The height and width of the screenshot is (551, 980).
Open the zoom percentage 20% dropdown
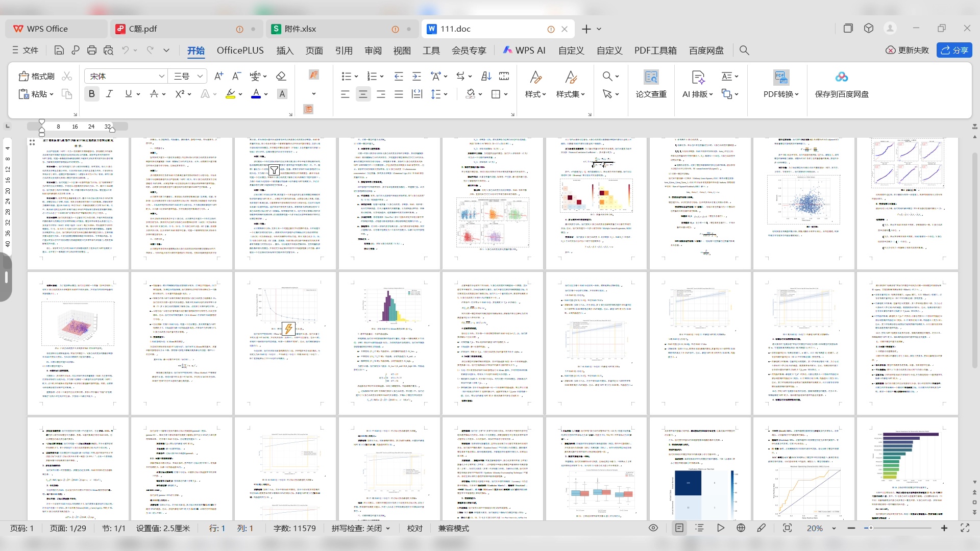pyautogui.click(x=835, y=529)
